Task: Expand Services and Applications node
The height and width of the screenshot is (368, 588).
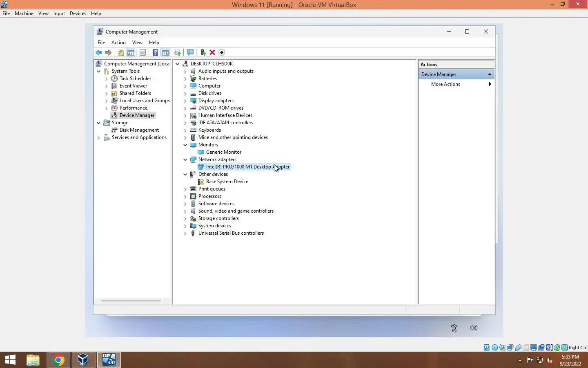Action: 99,138
